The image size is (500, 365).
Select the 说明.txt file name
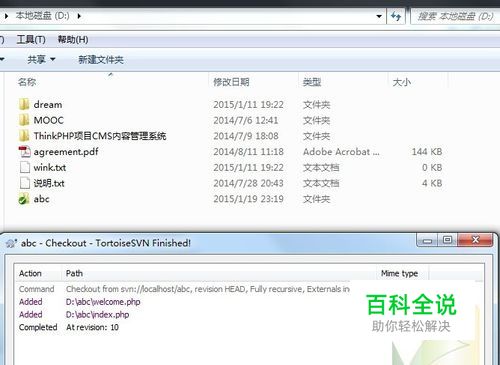49,183
